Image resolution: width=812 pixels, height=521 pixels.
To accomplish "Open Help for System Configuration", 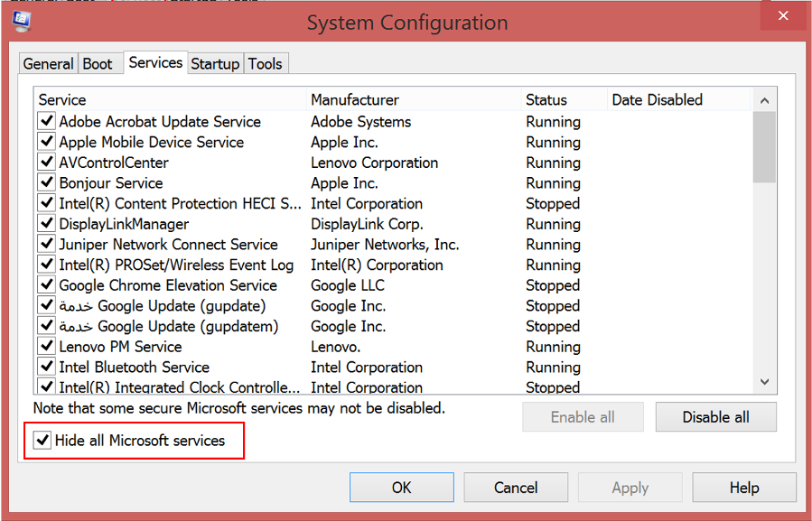I will click(x=744, y=488).
